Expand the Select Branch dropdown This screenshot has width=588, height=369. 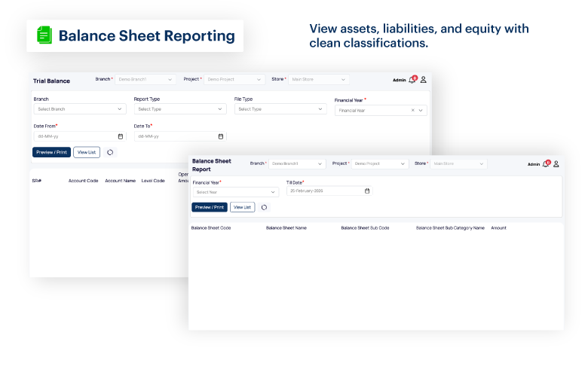pyautogui.click(x=80, y=109)
